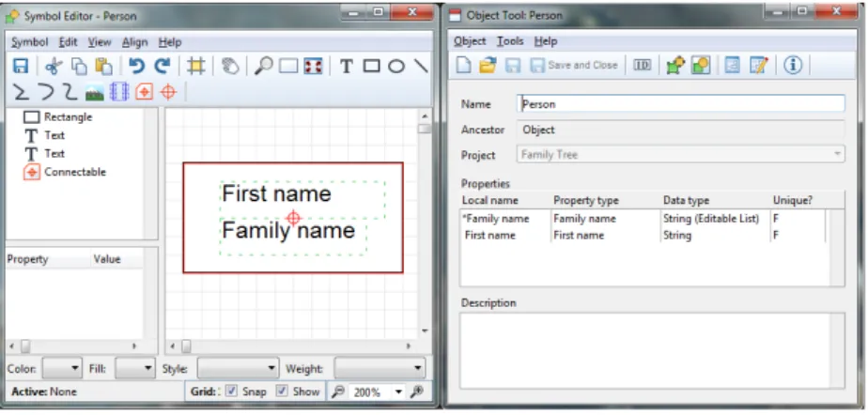The width and height of the screenshot is (868, 415).
Task: Open the Tools menu in Object Tool
Action: (510, 41)
